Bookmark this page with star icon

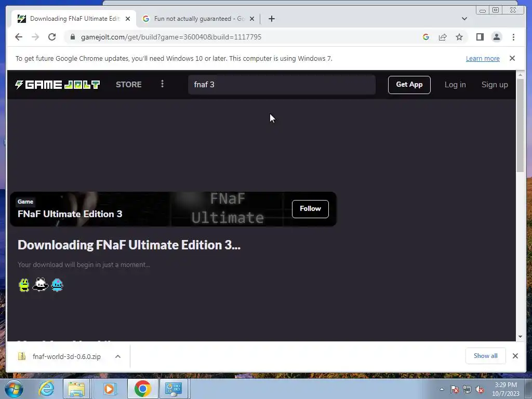pyautogui.click(x=459, y=37)
